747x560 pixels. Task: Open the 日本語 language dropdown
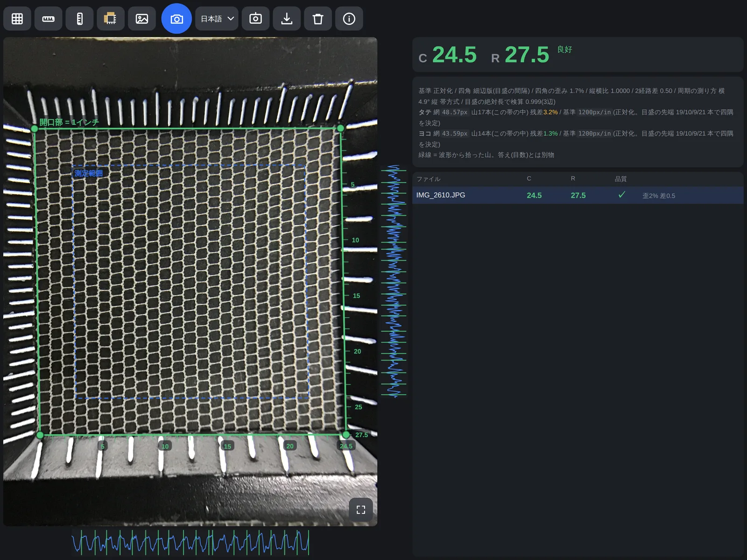tap(217, 19)
